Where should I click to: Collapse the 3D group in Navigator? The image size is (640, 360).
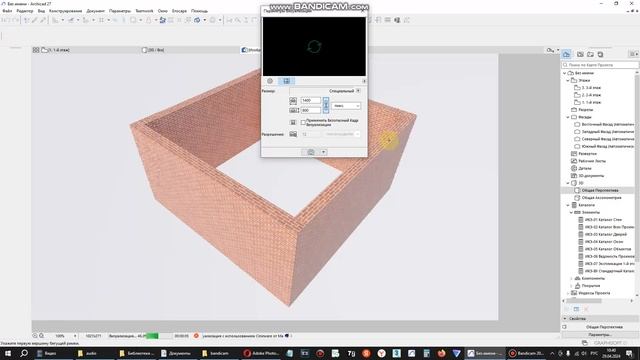(568, 183)
